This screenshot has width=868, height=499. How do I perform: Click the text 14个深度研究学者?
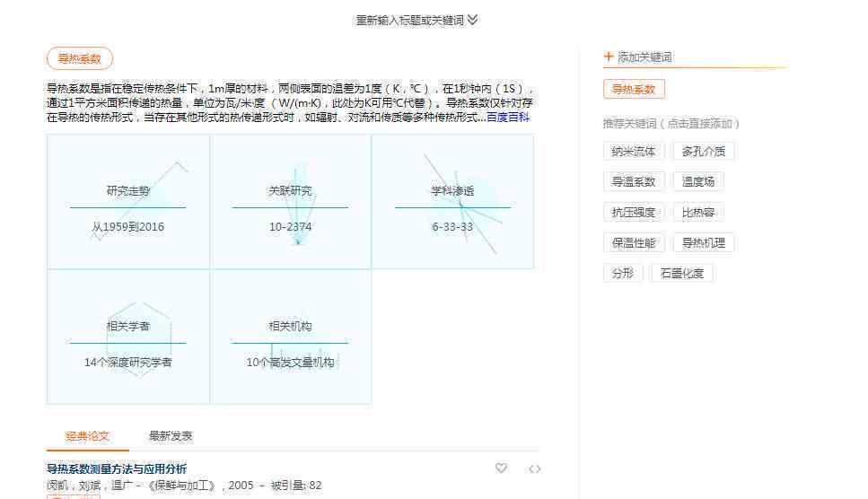[x=127, y=363]
